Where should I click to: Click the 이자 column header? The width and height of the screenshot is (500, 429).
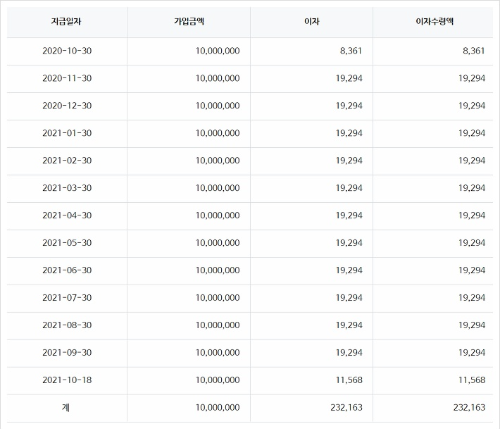point(312,22)
